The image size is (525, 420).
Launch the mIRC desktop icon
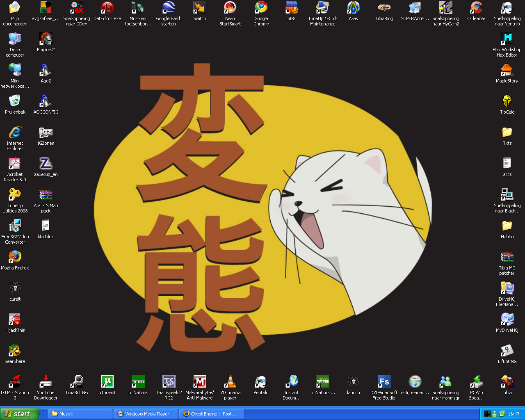(x=292, y=7)
